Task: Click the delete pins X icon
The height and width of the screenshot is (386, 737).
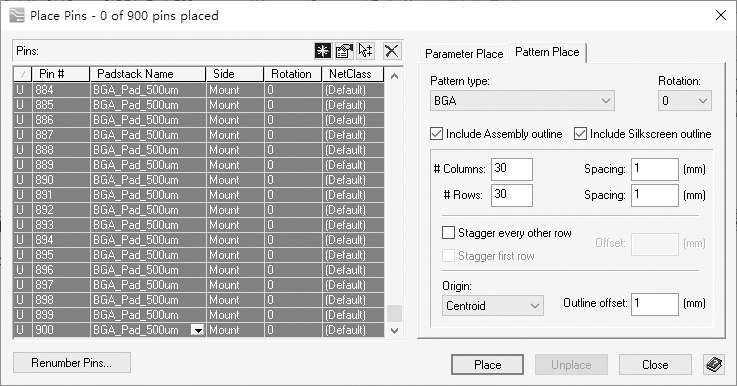Action: pos(392,51)
